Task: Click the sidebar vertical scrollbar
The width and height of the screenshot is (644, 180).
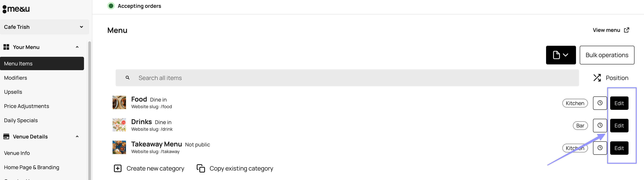Action: tap(89, 110)
